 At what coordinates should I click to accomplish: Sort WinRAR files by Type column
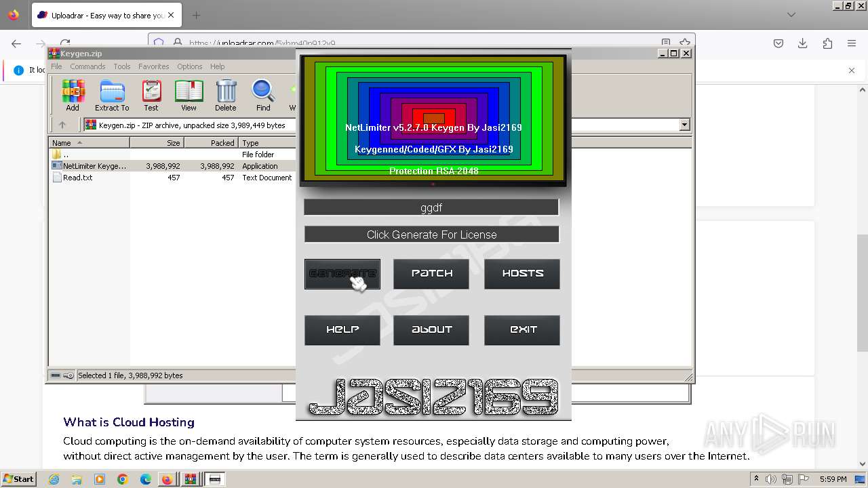[x=267, y=143]
